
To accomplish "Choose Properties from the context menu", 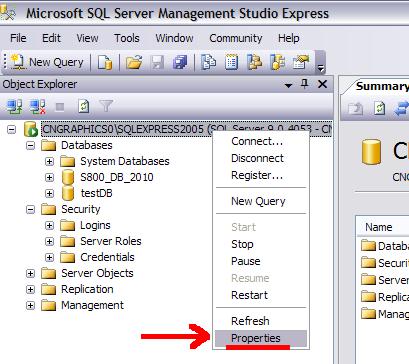I will [x=261, y=338].
